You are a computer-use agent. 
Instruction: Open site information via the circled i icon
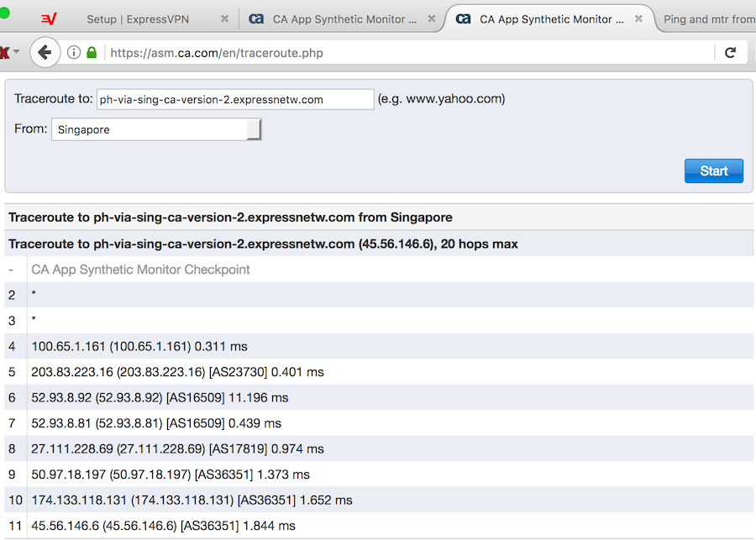pos(74,52)
